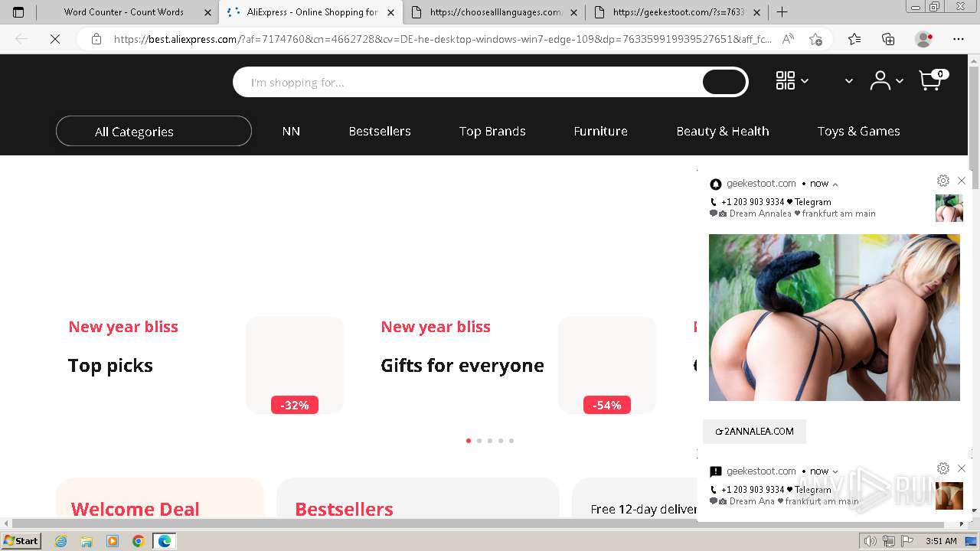Open the Edge profile avatar
The image size is (980, 551).
click(x=924, y=39)
